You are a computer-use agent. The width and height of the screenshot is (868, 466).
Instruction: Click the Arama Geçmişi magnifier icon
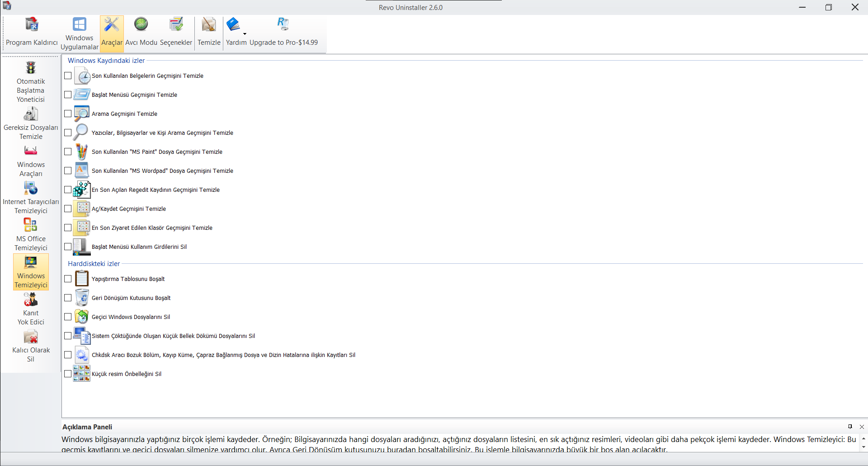[82, 114]
